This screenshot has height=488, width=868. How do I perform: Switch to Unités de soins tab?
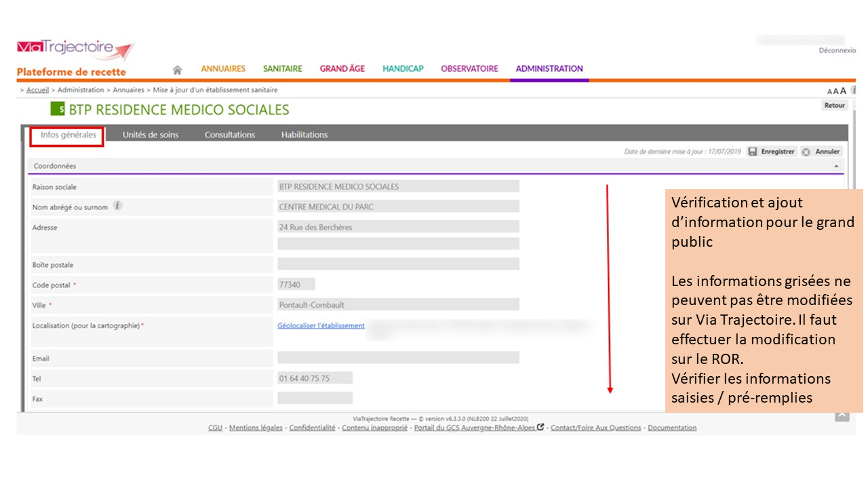coord(151,135)
